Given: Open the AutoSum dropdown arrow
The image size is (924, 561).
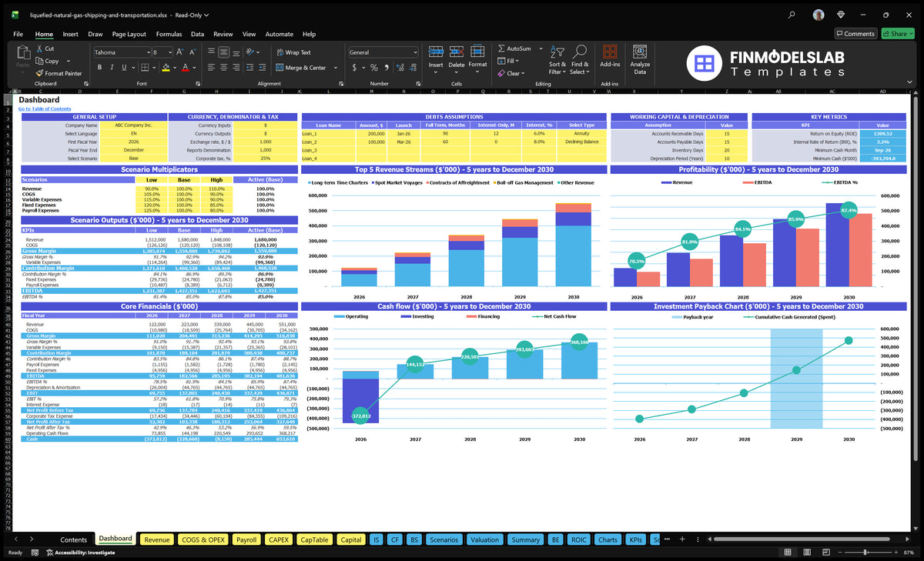Looking at the screenshot, I should click(541, 48).
